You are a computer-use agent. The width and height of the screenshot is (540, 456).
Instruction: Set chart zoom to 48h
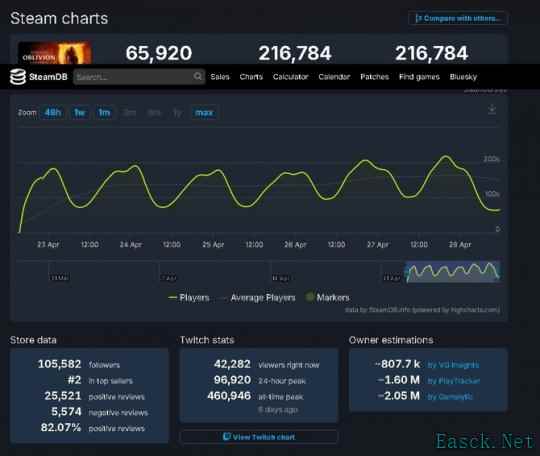pos(53,113)
